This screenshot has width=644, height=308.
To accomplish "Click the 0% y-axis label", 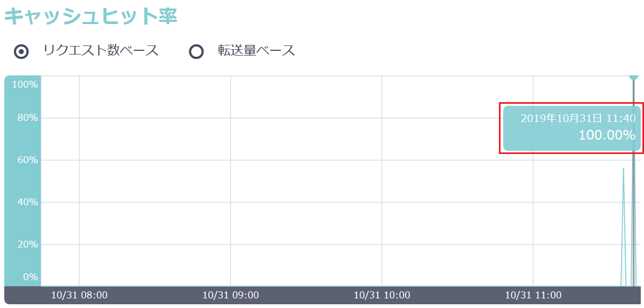I will coord(29,276).
